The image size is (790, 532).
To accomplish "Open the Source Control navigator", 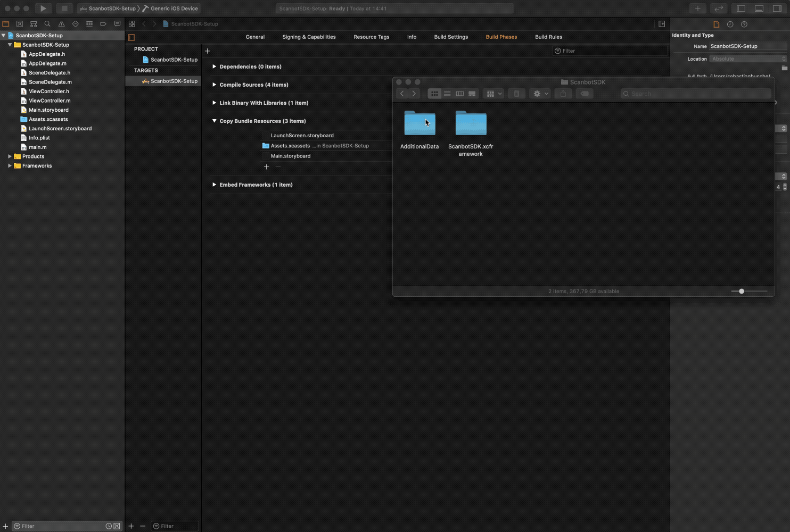I will click(x=20, y=23).
